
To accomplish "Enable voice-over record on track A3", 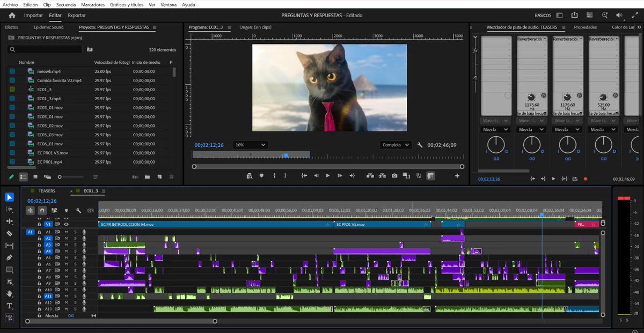I will pos(84,245).
